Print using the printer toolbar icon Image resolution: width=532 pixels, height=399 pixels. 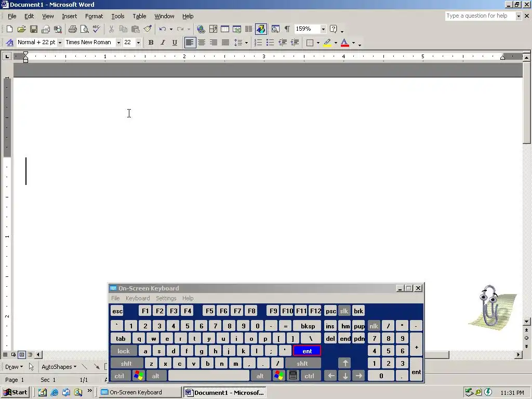[72, 29]
